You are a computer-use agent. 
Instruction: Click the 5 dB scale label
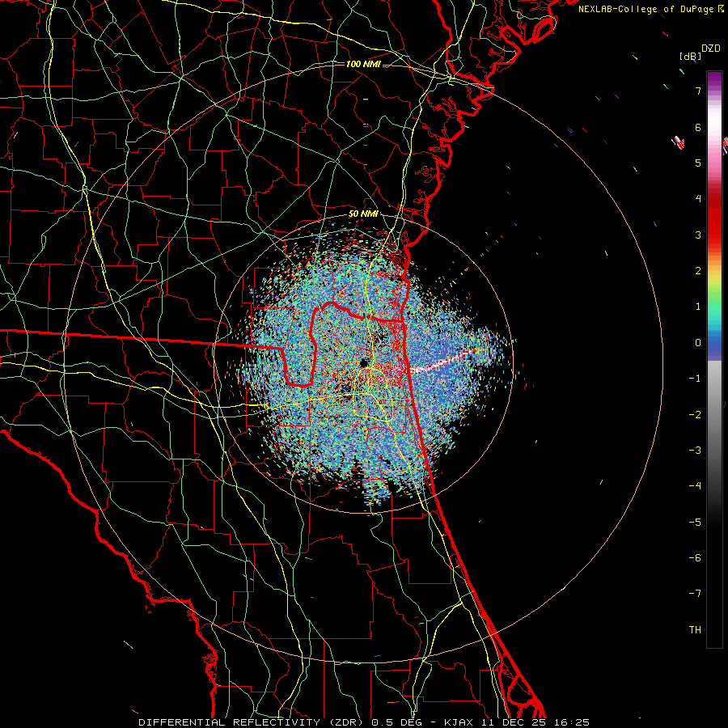pos(698,163)
